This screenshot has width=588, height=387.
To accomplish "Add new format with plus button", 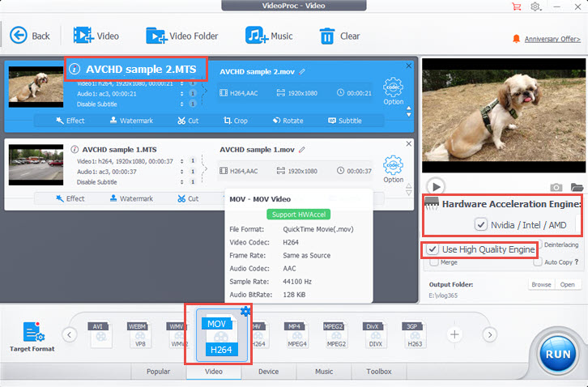I will click(454, 334).
